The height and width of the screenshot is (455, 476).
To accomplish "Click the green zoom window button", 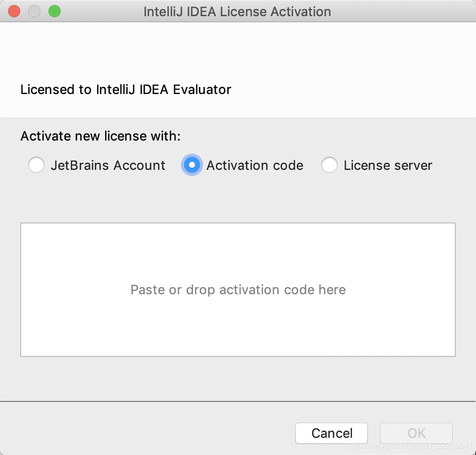I will click(54, 11).
